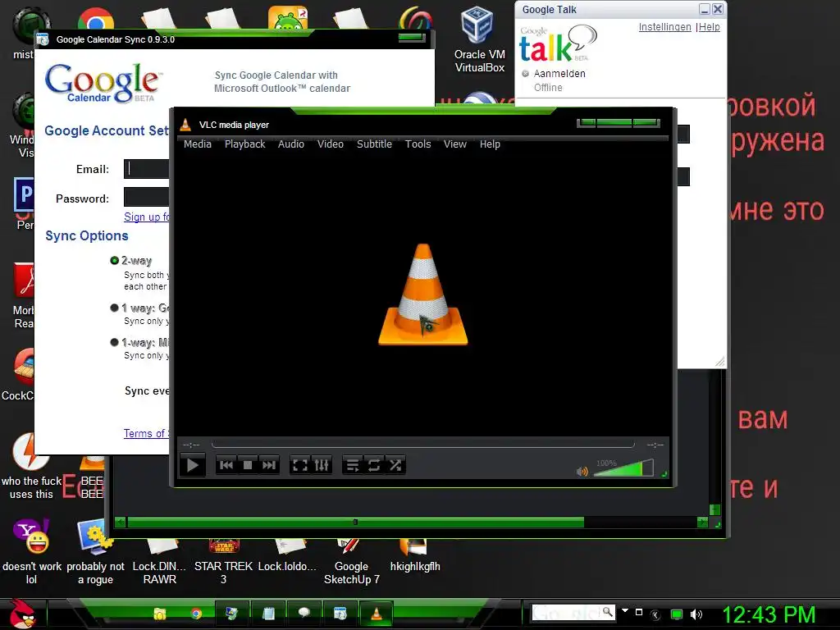Viewport: 840px width, 630px height.
Task: Switch to VLC taskbar button
Action: [377, 614]
